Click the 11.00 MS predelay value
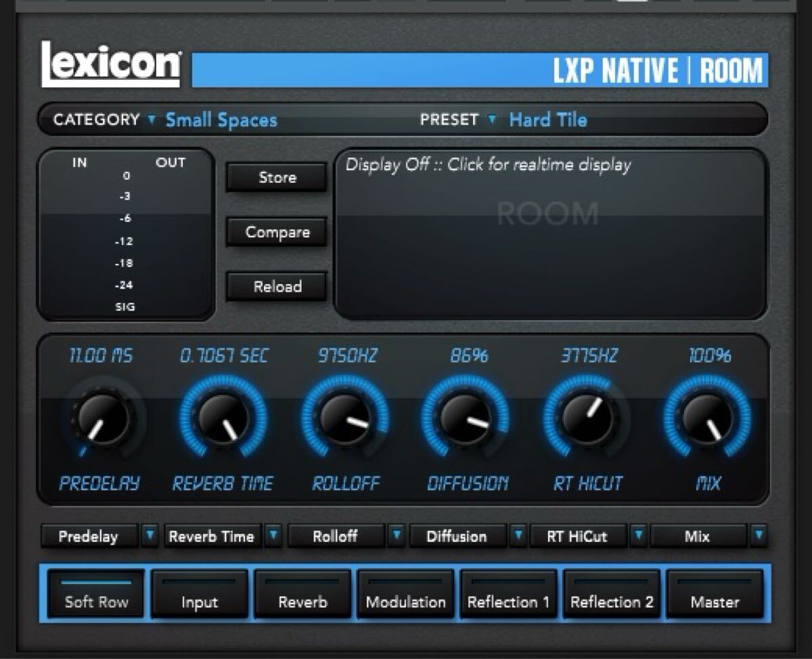Viewport: 812px width, 659px height. 101,356
